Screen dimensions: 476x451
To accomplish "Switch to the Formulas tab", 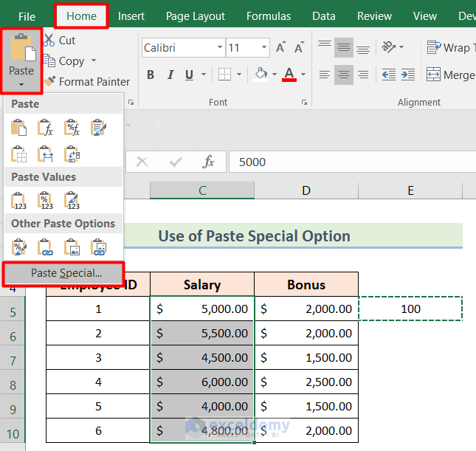I will (269, 16).
